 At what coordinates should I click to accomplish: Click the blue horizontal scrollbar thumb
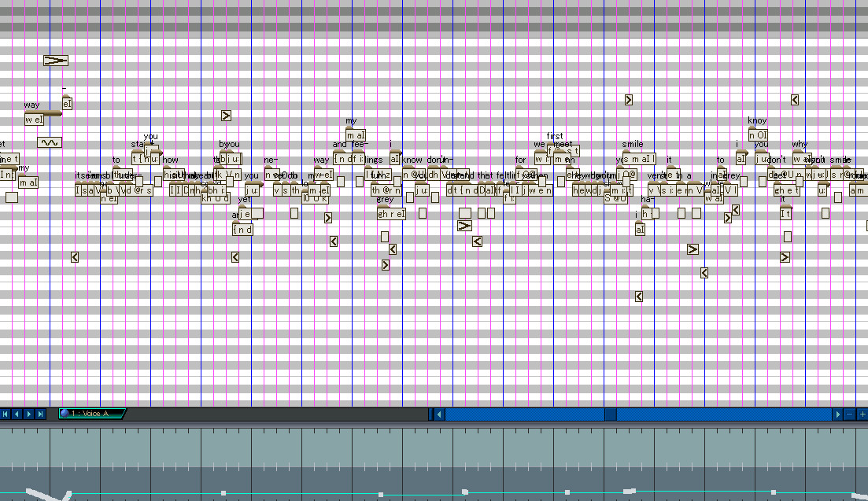[x=630, y=414]
